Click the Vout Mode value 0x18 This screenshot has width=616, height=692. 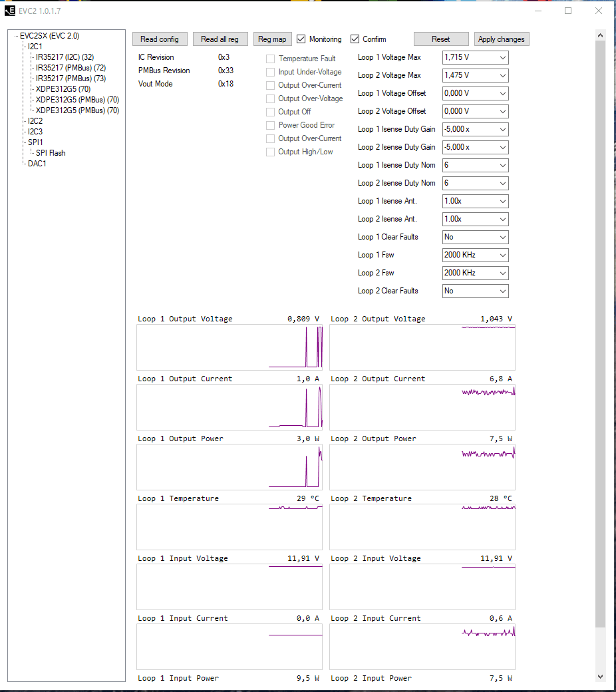[x=226, y=84]
